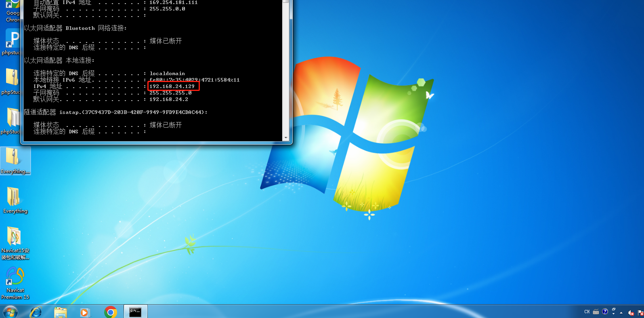Click the localdomain DNS suffix value

pos(167,74)
